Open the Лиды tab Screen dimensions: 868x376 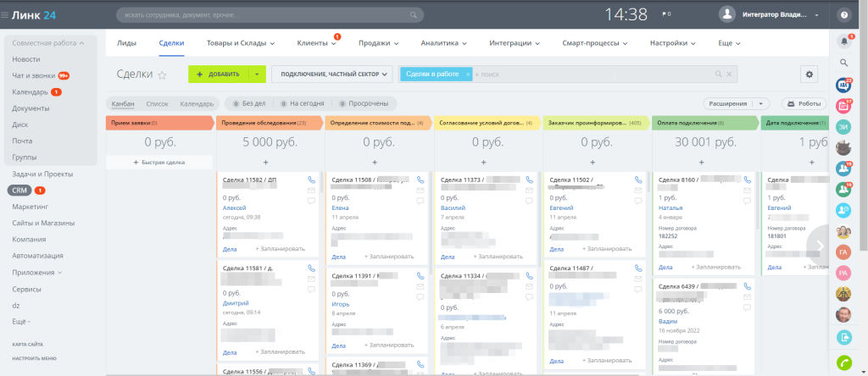click(x=127, y=43)
